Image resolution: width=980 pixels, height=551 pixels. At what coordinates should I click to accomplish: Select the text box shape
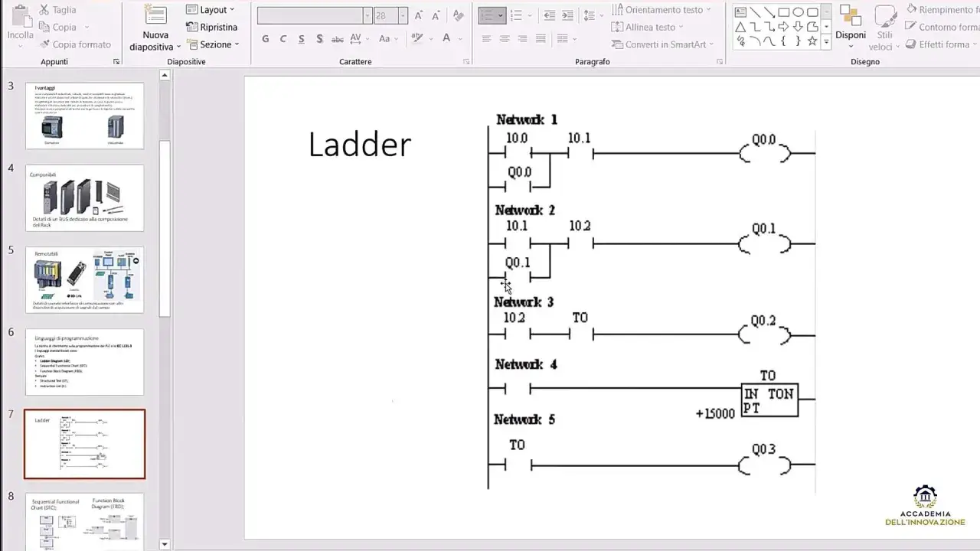(x=740, y=11)
